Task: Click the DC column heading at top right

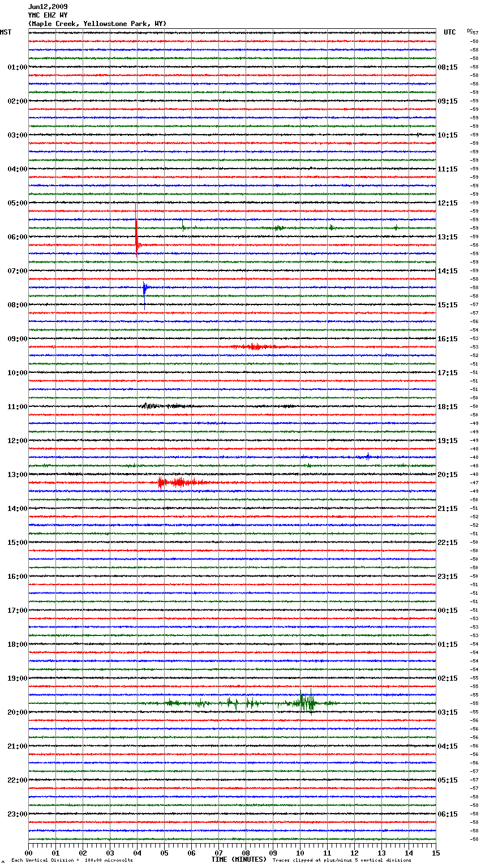Action: click(x=470, y=30)
